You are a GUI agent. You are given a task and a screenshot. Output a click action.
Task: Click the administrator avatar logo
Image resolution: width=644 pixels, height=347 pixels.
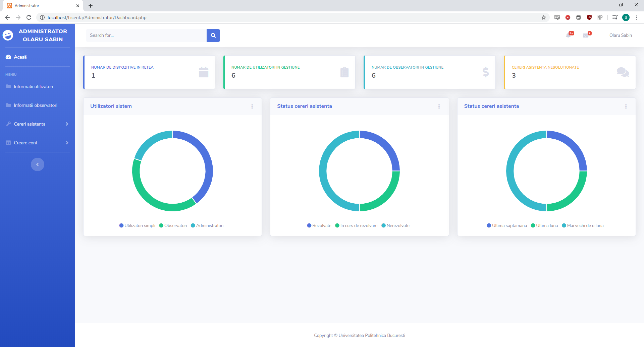pos(8,35)
